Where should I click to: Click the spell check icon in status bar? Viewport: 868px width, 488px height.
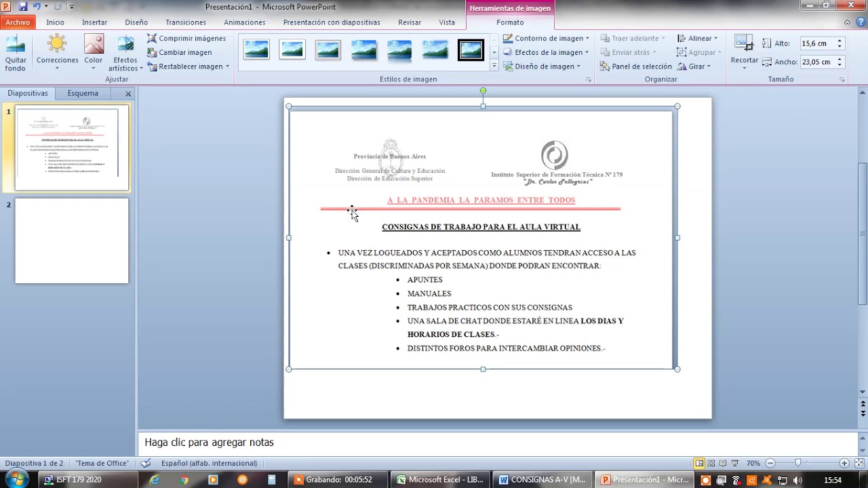[x=146, y=463]
